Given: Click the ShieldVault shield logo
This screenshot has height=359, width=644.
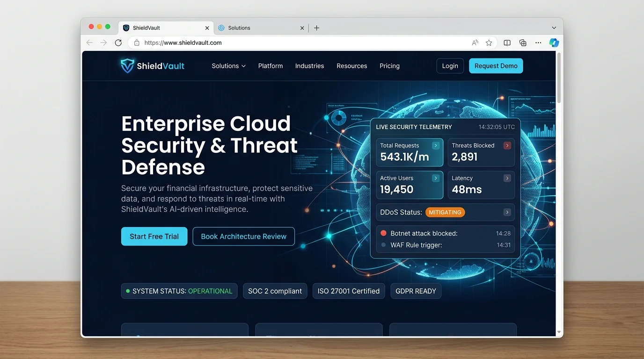Looking at the screenshot, I should point(127,66).
